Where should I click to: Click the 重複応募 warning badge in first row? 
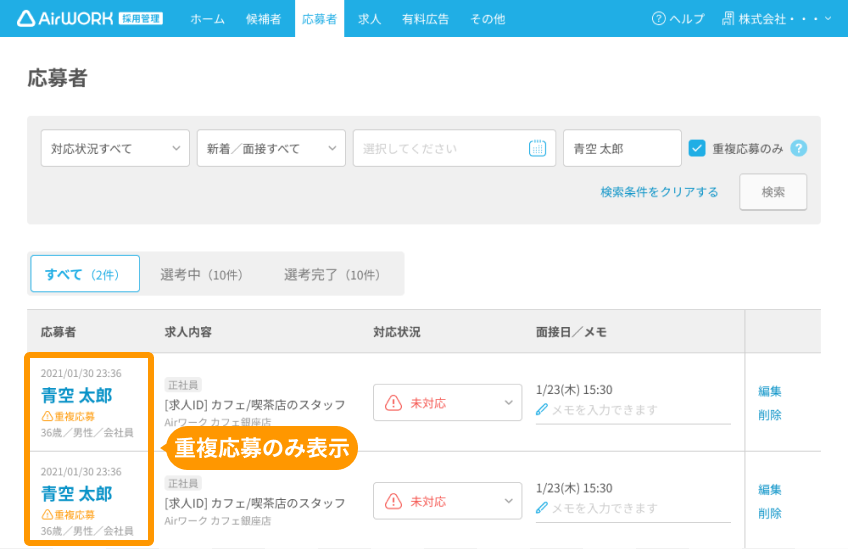coord(68,416)
